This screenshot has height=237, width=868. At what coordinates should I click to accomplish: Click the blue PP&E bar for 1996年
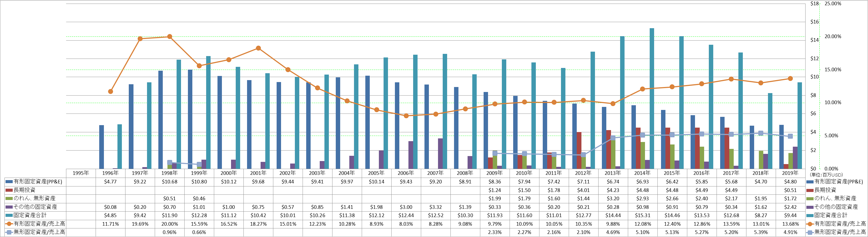pos(101,147)
